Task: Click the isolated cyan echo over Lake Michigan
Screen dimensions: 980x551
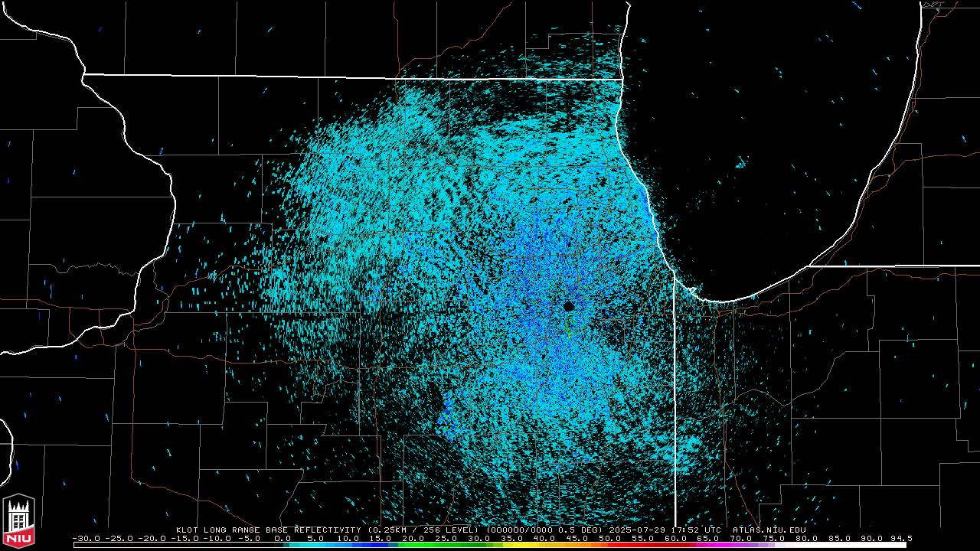Action: (x=741, y=163)
